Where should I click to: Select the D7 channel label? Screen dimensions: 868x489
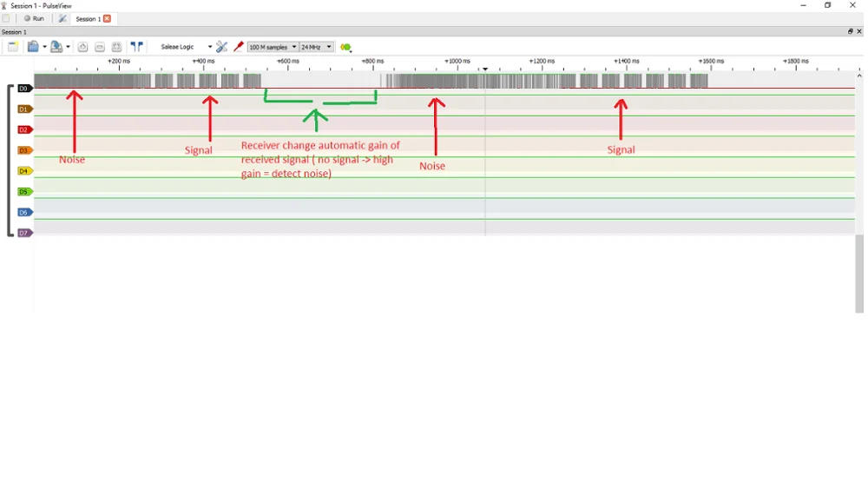[23, 233]
